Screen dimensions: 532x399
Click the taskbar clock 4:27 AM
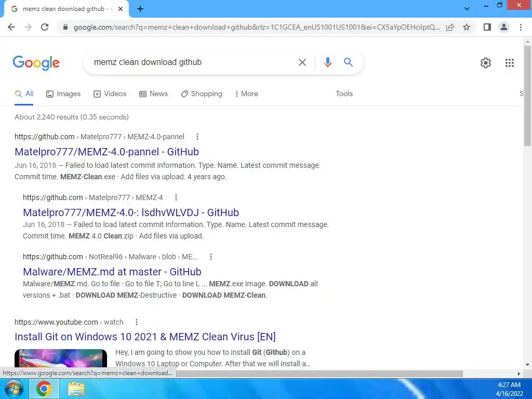(x=509, y=385)
